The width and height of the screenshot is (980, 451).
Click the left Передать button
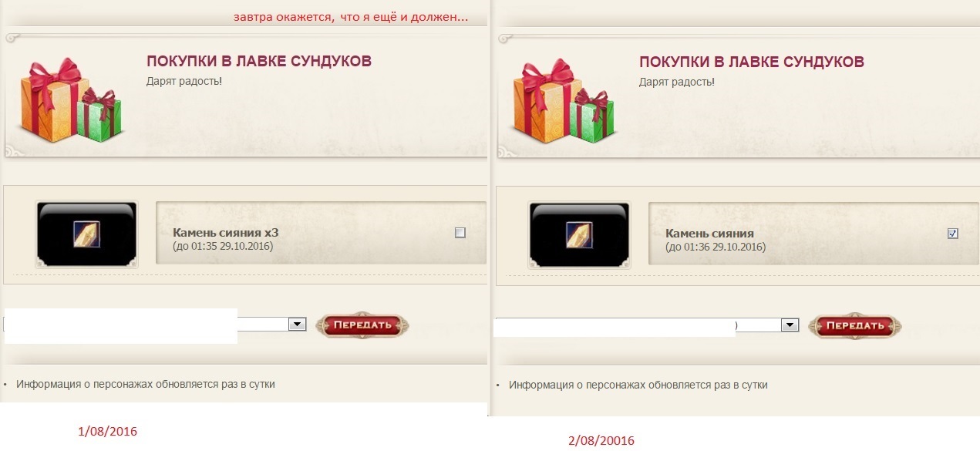pos(362,325)
